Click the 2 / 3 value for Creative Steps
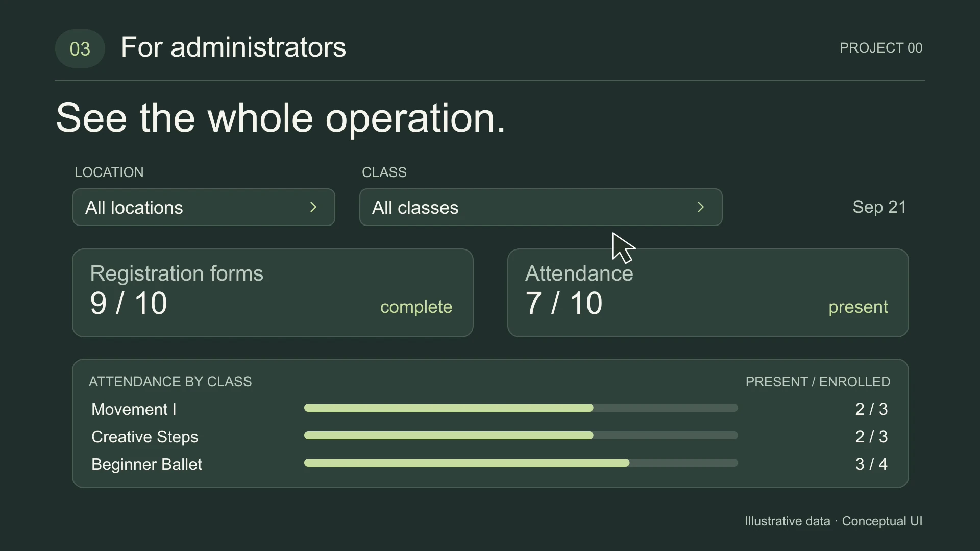The width and height of the screenshot is (980, 551). coord(871,437)
